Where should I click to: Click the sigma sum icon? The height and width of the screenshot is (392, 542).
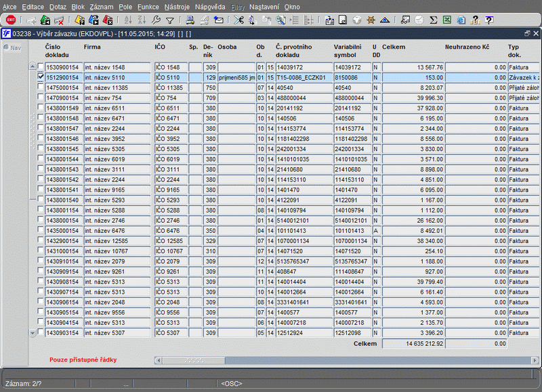pyautogui.click(x=433, y=20)
